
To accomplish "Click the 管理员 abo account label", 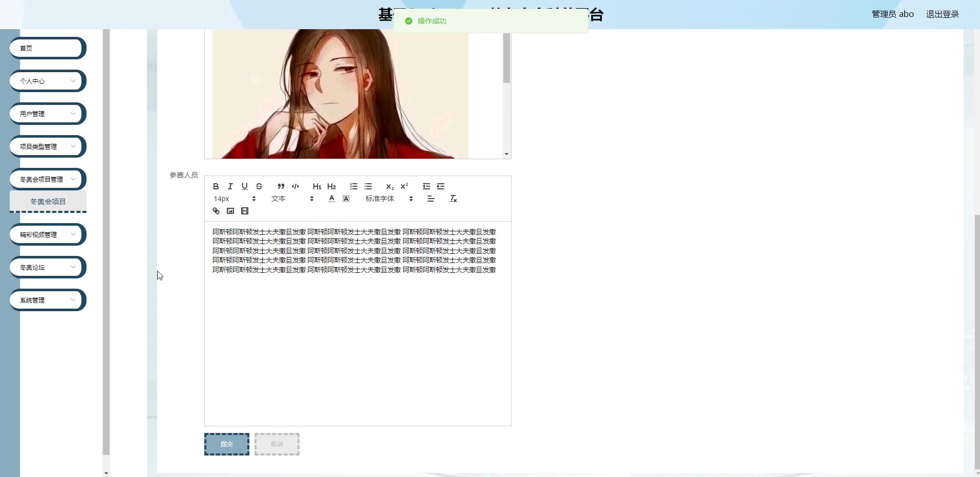I will 893,14.
